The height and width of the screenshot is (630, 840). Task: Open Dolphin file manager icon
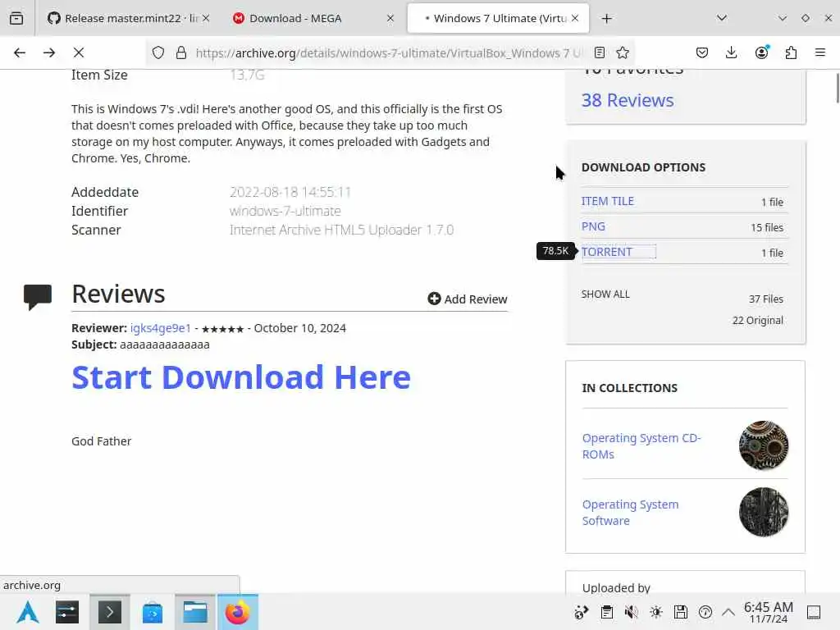[195, 612]
